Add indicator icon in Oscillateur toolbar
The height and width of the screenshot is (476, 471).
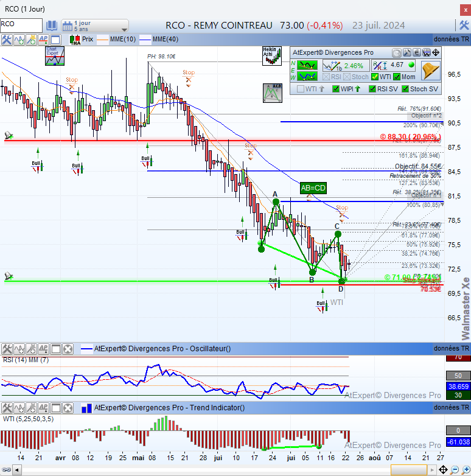click(x=19, y=349)
